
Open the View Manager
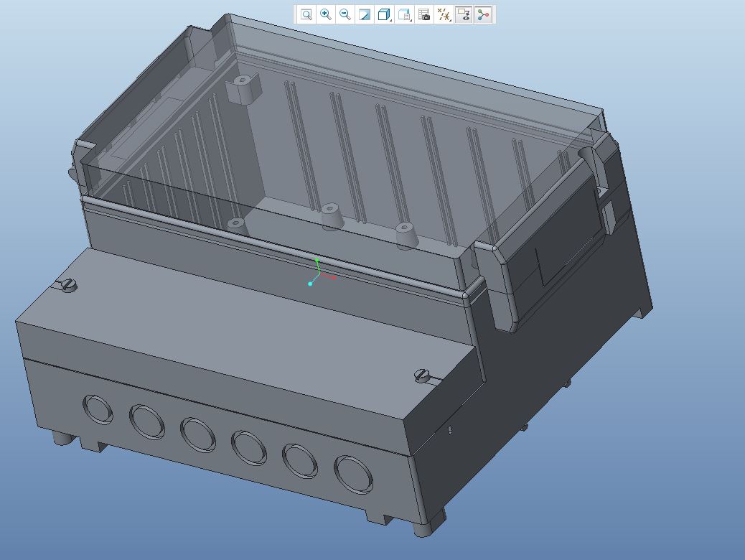tap(424, 15)
